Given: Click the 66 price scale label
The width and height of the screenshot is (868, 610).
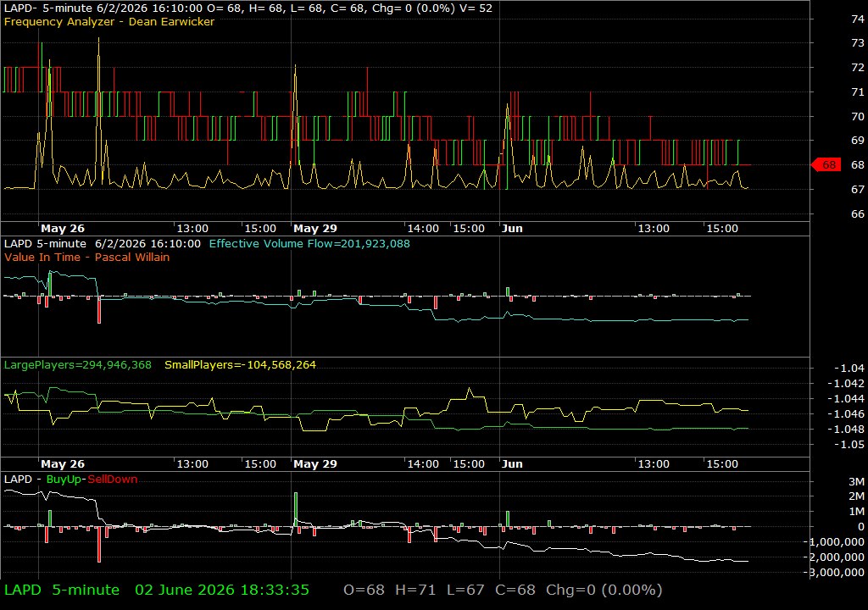Looking at the screenshot, I should click(x=858, y=213).
